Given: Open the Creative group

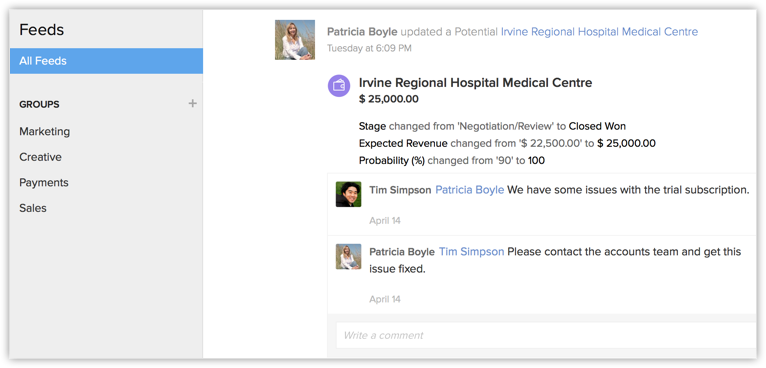Looking at the screenshot, I should (x=40, y=157).
